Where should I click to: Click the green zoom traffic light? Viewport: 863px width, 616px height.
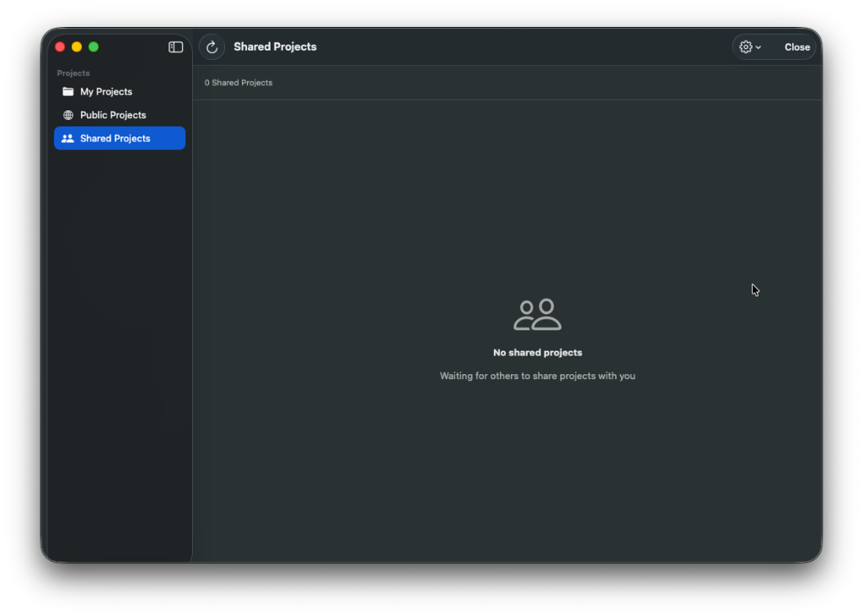94,46
